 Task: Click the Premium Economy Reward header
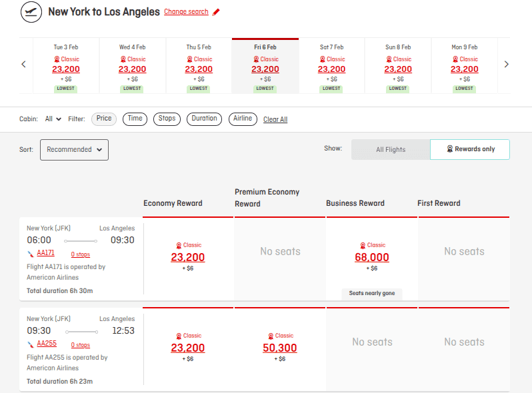pos(267,198)
